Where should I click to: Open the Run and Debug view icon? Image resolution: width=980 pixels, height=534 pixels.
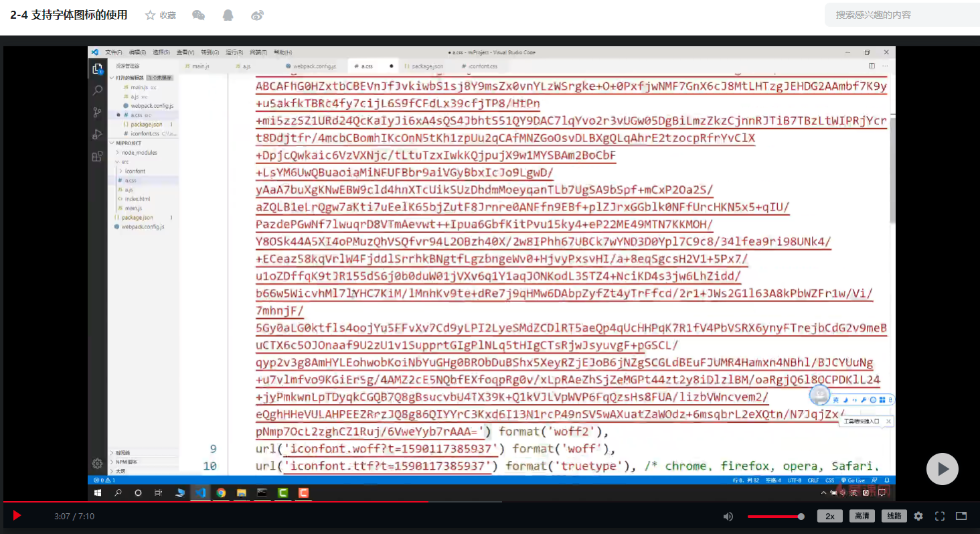pyautogui.click(x=97, y=134)
